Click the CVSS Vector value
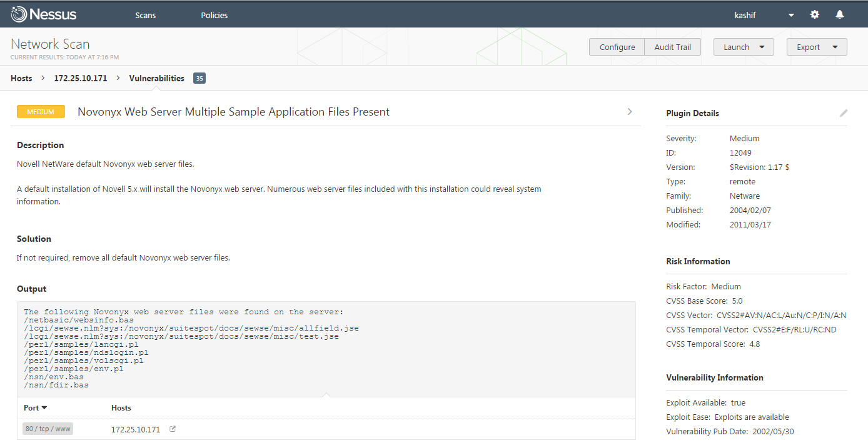 point(782,315)
